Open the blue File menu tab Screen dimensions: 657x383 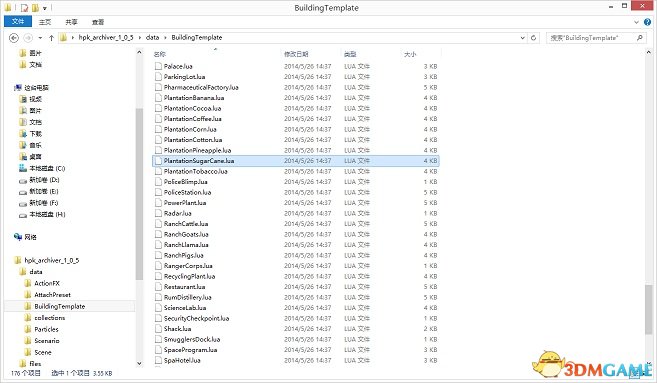(18, 21)
